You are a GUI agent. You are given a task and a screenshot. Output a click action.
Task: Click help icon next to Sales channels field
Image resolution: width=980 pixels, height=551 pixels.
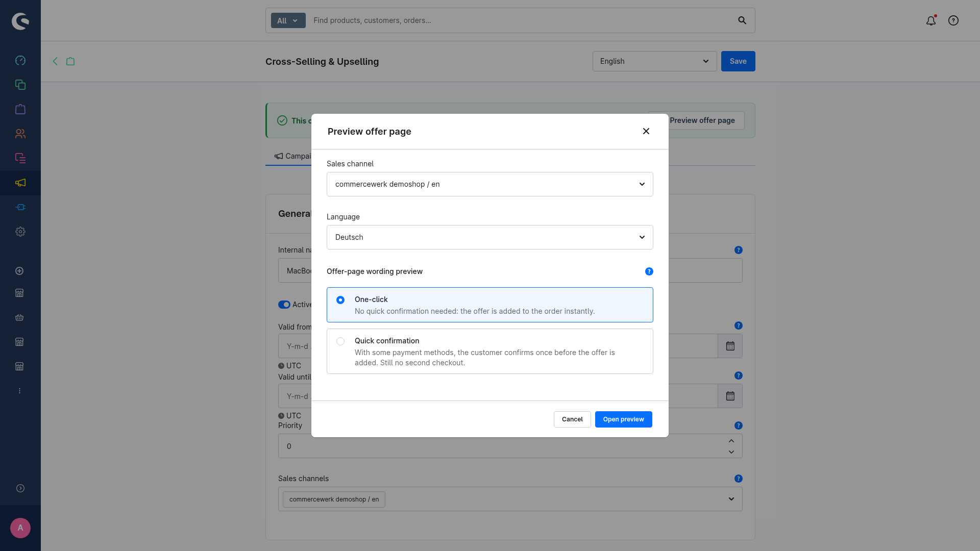click(739, 479)
